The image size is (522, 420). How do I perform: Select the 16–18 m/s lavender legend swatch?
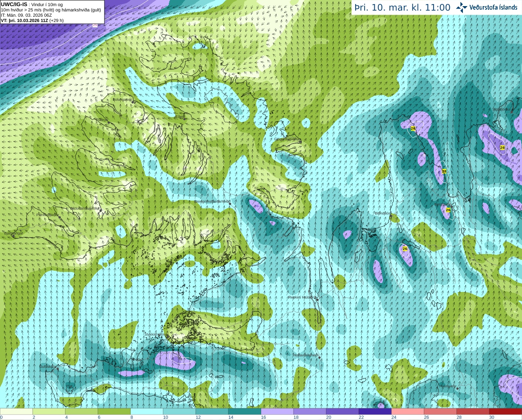click(277, 411)
